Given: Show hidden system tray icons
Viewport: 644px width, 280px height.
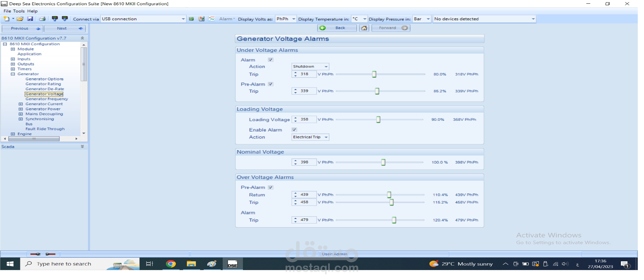Looking at the screenshot, I should pyautogui.click(x=505, y=264).
